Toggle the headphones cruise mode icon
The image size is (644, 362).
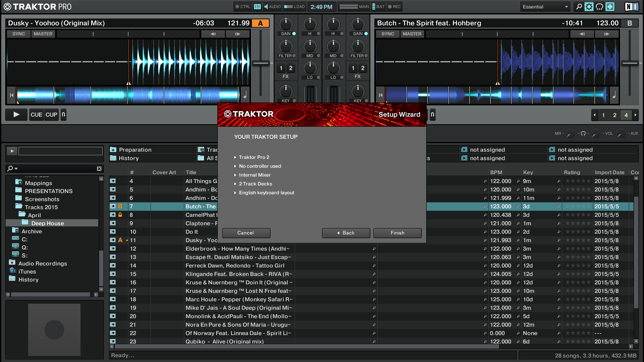point(599,6)
